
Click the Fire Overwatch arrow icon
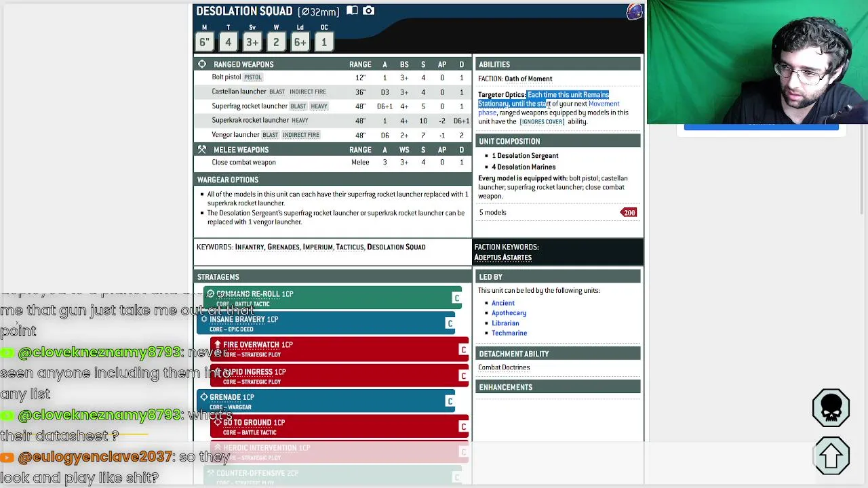point(217,345)
